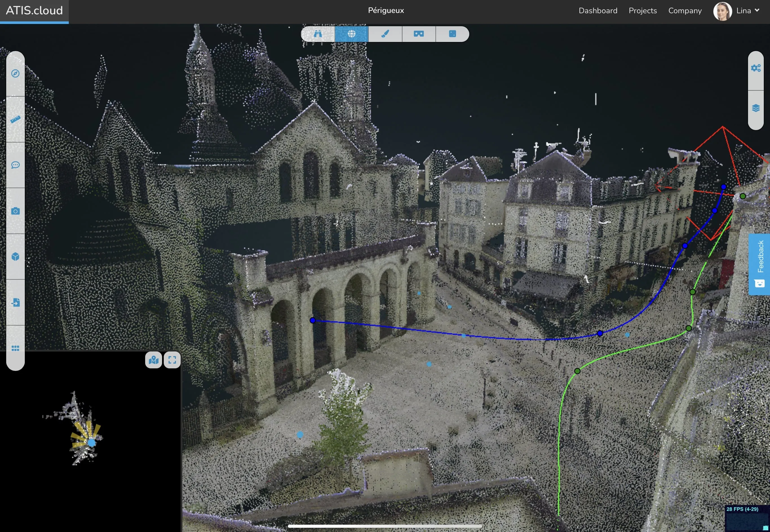This screenshot has width=770, height=532.
Task: Enter VR mode with the headset icon
Action: [x=419, y=34]
